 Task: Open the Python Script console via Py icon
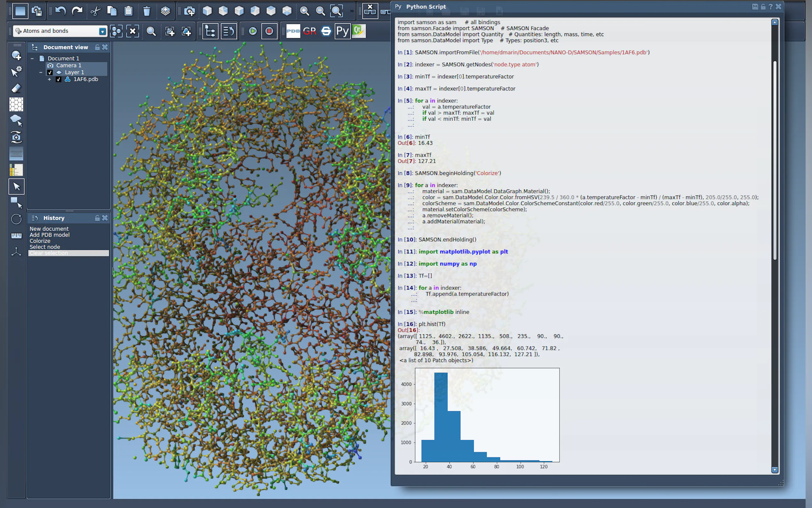pos(342,31)
